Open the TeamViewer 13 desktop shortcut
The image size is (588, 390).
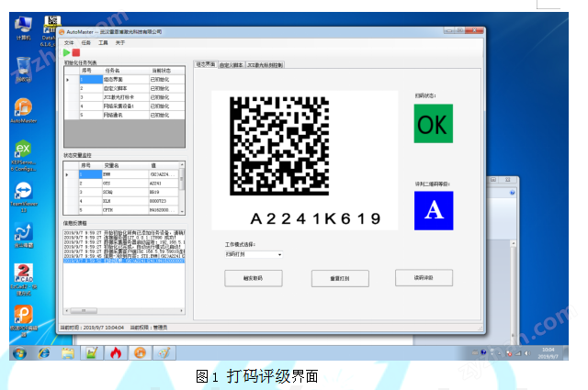[x=23, y=197]
